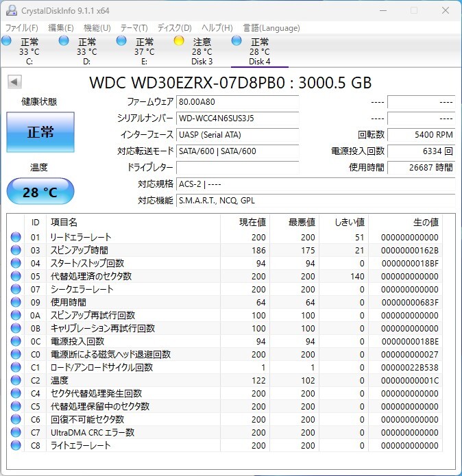Click status icon for ID 01 リードエラーレート

16,237
